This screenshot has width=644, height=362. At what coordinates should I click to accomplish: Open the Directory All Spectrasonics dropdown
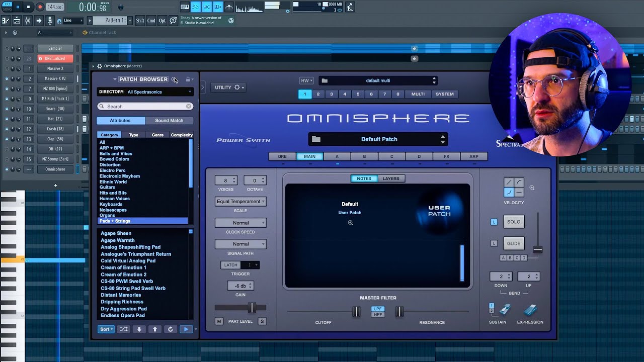pyautogui.click(x=145, y=92)
